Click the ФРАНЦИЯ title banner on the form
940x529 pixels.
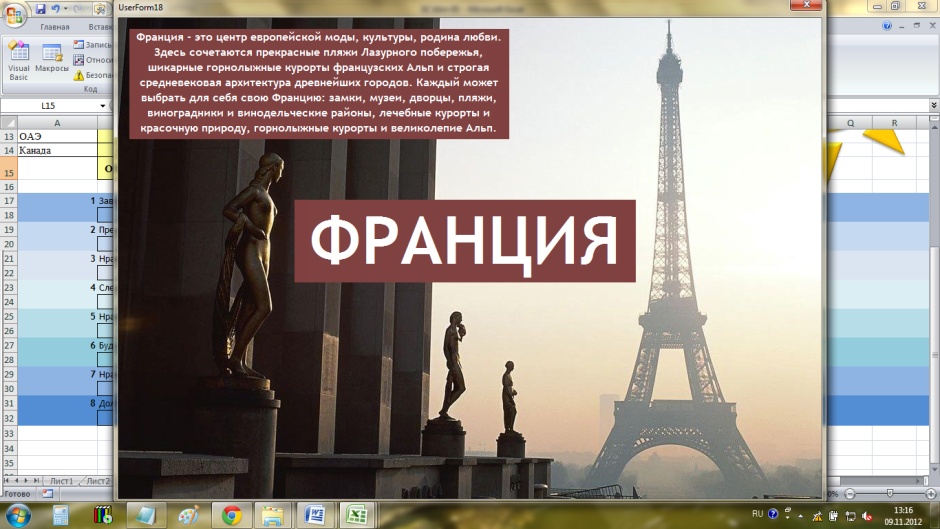(x=465, y=241)
